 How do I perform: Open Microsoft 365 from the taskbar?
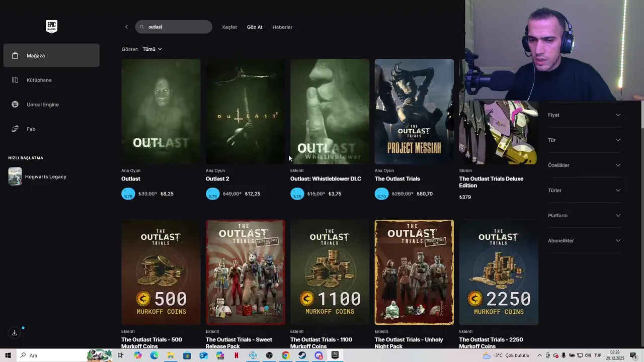(x=220, y=355)
